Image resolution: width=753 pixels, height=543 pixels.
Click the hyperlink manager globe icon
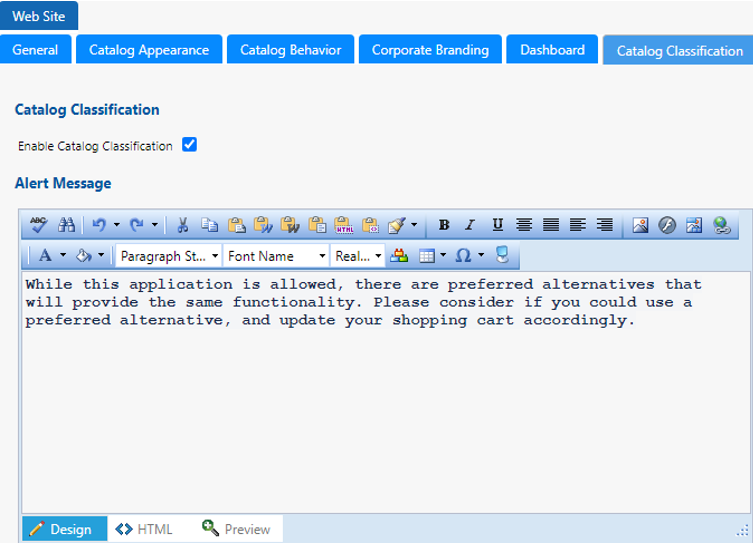click(721, 225)
